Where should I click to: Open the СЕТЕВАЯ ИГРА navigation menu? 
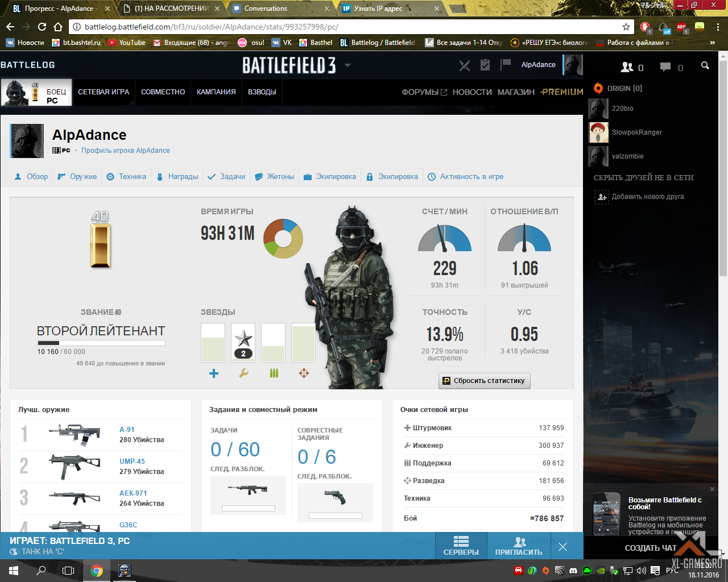pos(104,92)
